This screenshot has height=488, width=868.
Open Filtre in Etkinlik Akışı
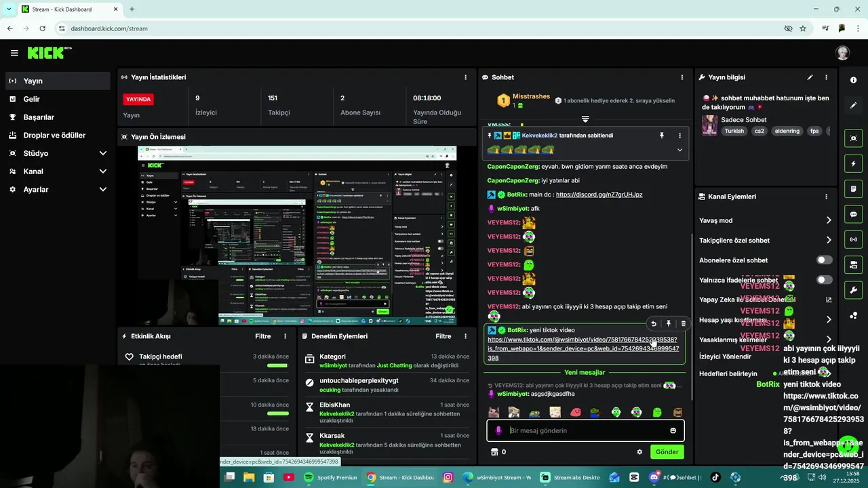[262, 336]
